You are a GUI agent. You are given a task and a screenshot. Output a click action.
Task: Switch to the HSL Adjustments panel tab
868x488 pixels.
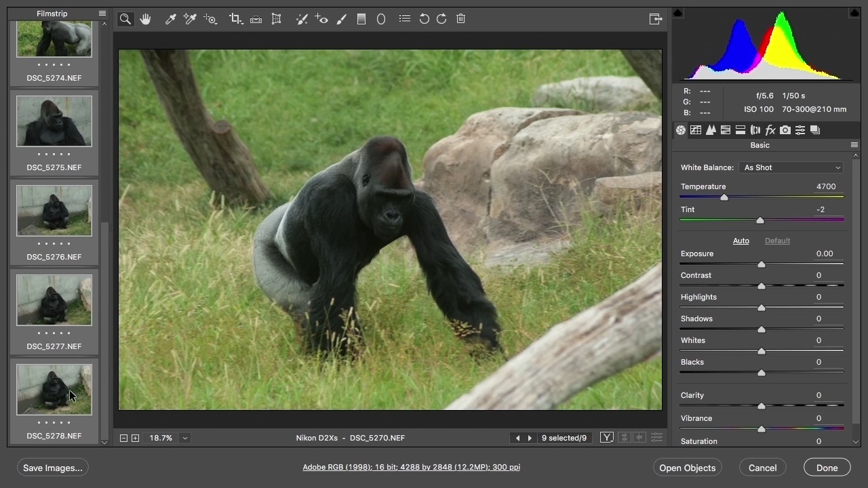click(x=726, y=130)
